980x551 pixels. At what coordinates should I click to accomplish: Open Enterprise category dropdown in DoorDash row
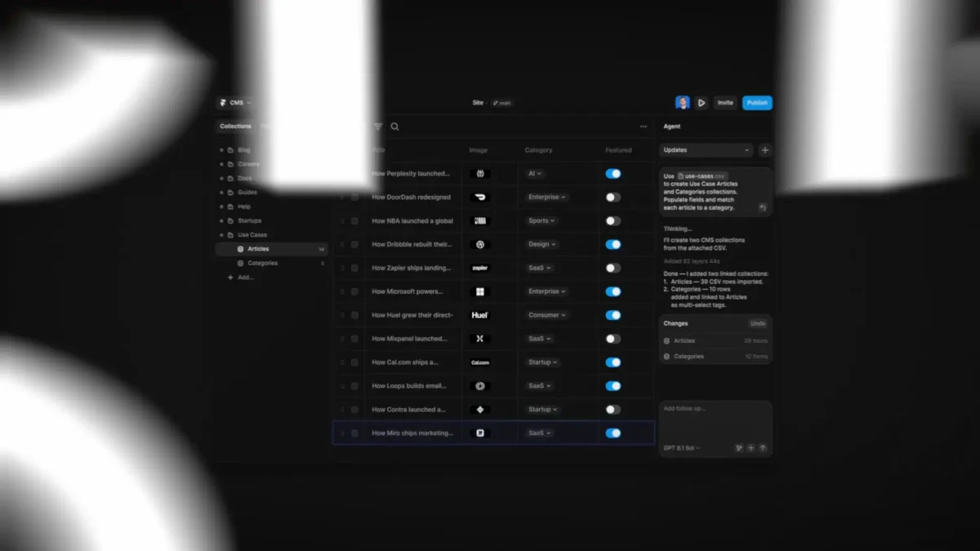tap(546, 198)
